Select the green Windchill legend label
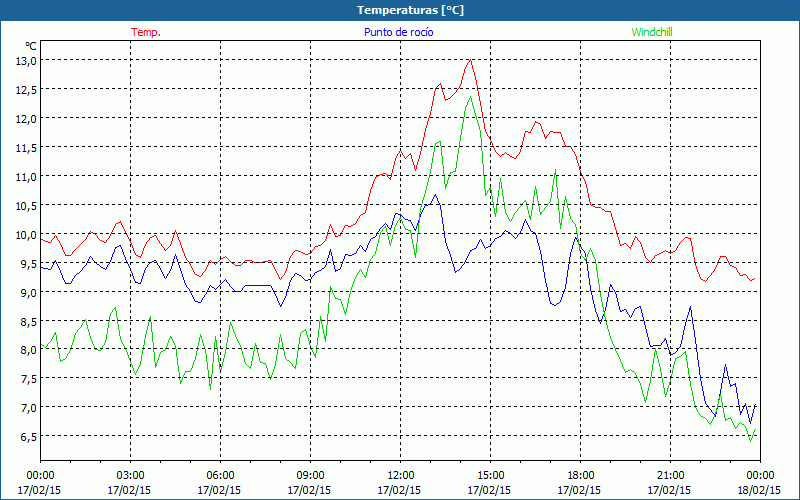This screenshot has height=500, width=800. 652,32
